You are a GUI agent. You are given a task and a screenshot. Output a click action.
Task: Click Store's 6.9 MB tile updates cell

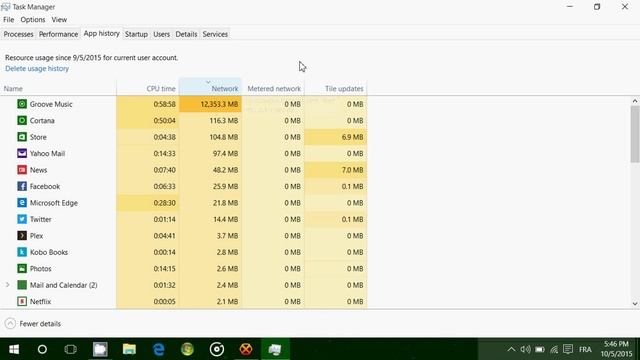pos(336,137)
